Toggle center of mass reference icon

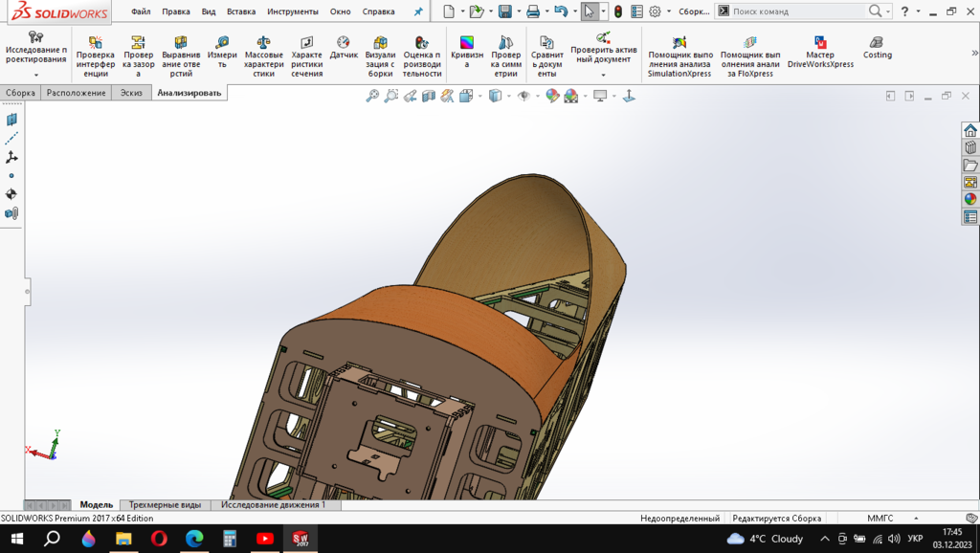pyautogui.click(x=11, y=194)
